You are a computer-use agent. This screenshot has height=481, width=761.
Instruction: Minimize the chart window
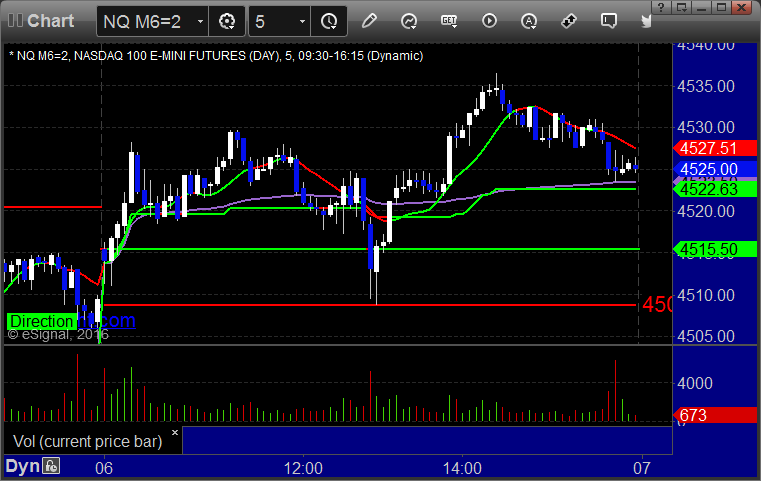(x=701, y=7)
